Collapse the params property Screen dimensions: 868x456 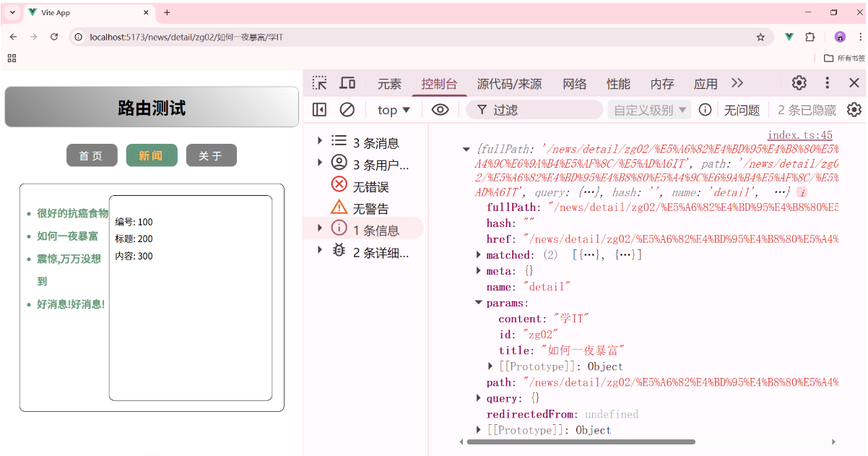point(479,303)
